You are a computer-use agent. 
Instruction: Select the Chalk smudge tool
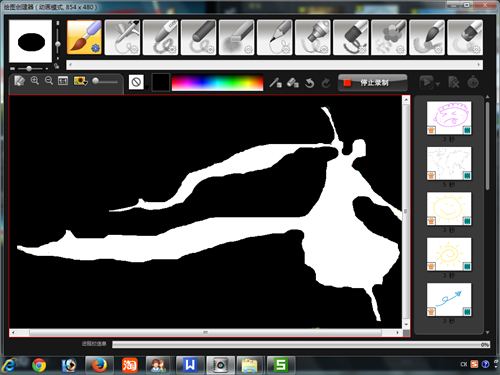pyautogui.click(x=236, y=37)
